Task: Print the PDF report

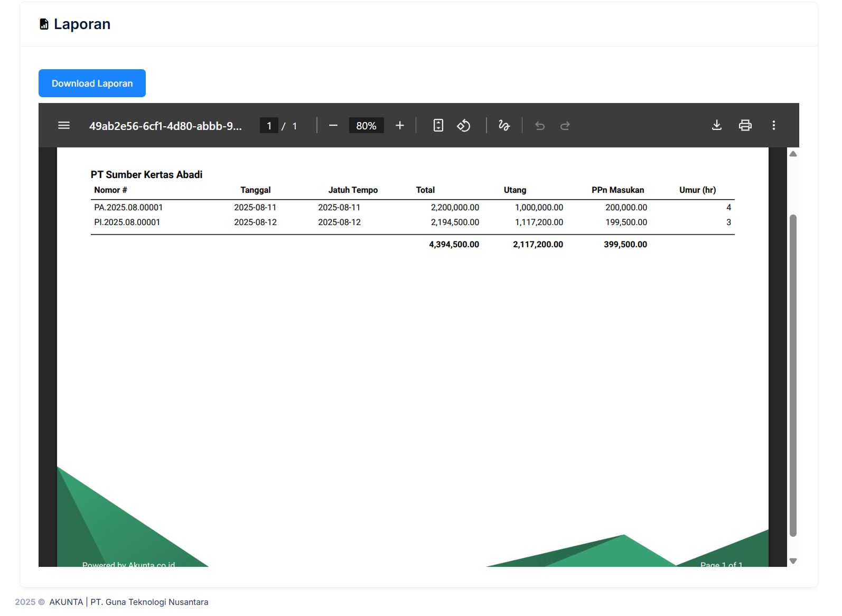Action: pos(745,126)
